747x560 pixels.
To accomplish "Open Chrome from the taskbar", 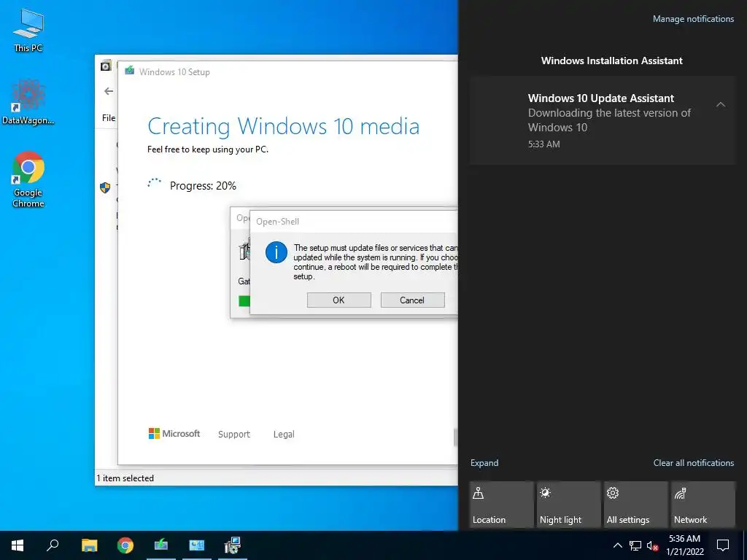I will click(x=125, y=545).
